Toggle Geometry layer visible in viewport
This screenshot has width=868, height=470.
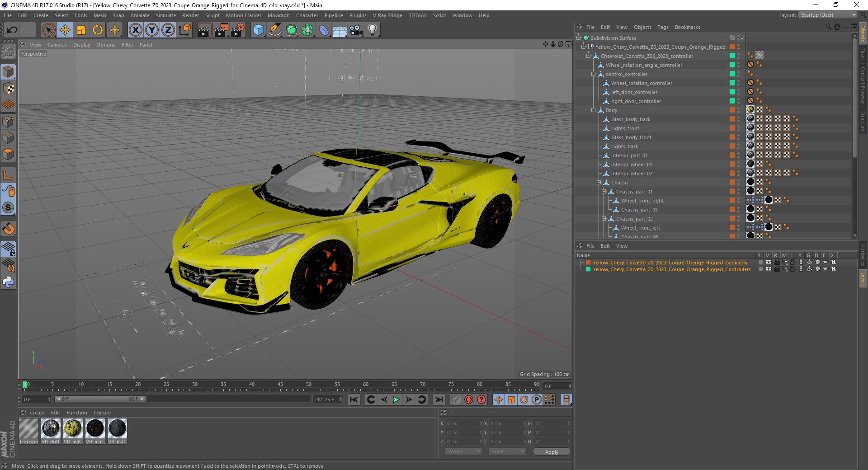tap(768, 262)
